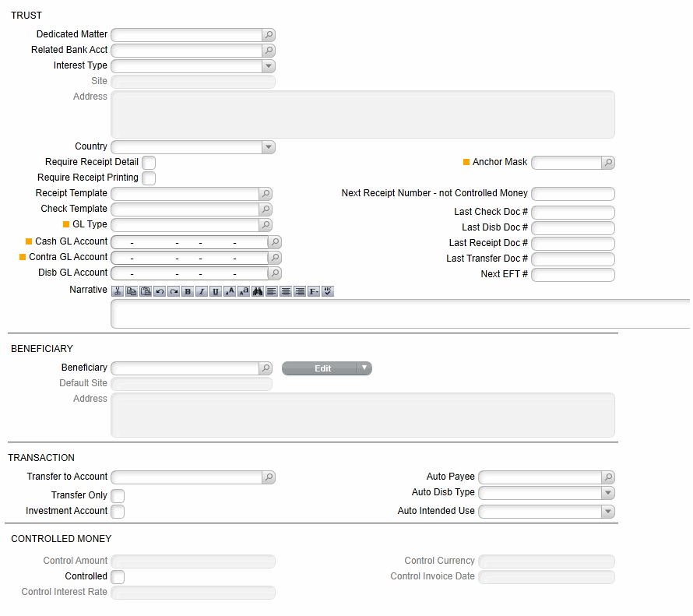Screen dimensions: 693x616
Task: Enable Require Receipt Printing checkbox
Action: (149, 178)
